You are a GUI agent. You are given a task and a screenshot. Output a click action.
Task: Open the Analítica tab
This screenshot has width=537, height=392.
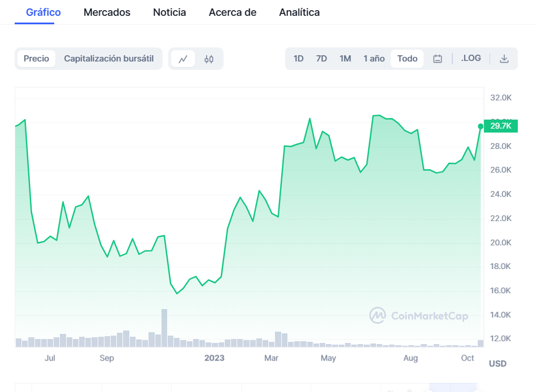(299, 12)
